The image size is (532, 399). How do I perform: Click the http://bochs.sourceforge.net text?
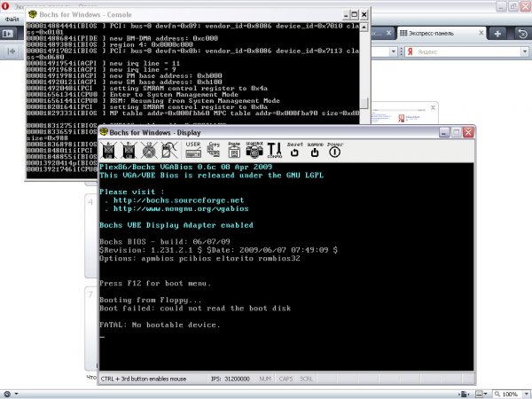(x=178, y=200)
